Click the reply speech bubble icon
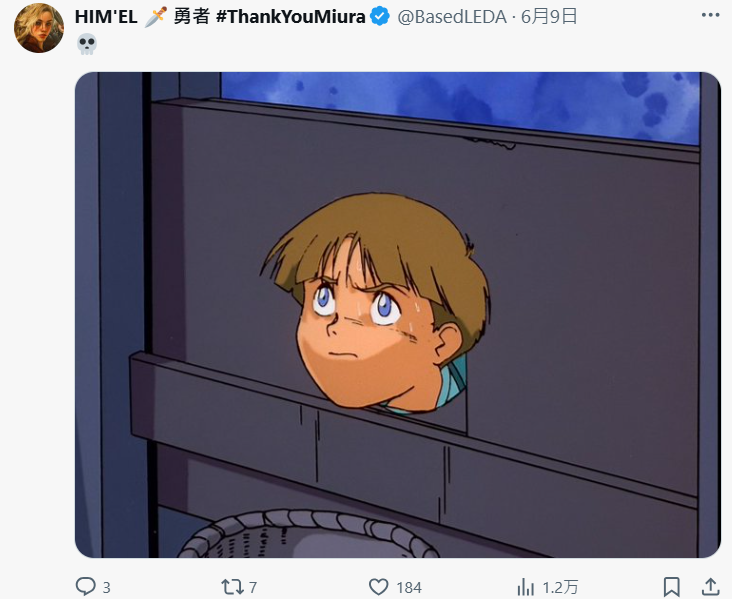732x599 pixels. coord(85,586)
